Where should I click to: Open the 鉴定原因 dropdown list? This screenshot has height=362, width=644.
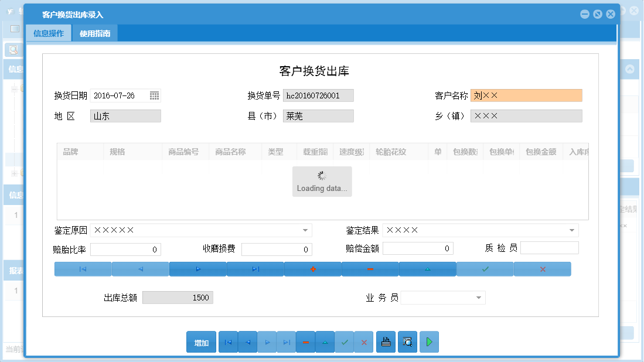(306, 230)
